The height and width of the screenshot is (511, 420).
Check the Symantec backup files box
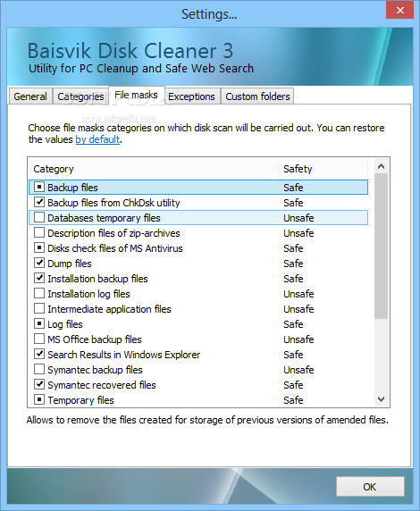pyautogui.click(x=39, y=369)
